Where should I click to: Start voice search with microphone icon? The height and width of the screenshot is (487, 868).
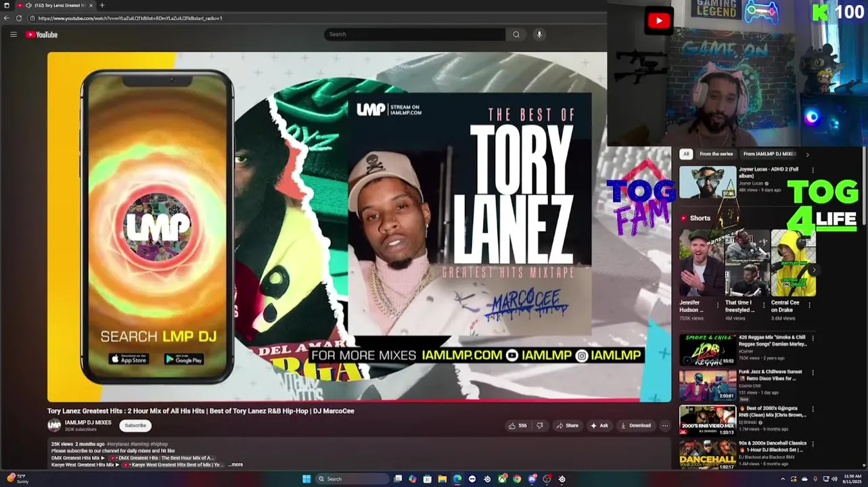(539, 34)
